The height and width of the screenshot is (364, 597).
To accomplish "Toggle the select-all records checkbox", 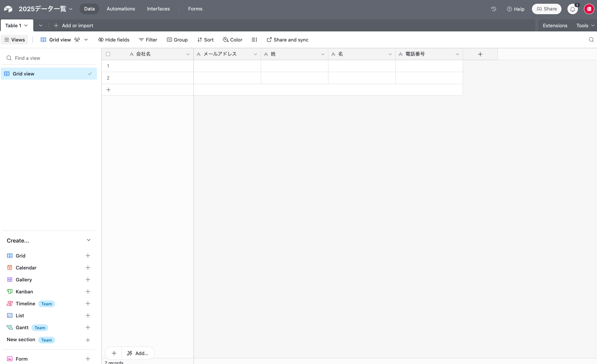I will pyautogui.click(x=108, y=54).
